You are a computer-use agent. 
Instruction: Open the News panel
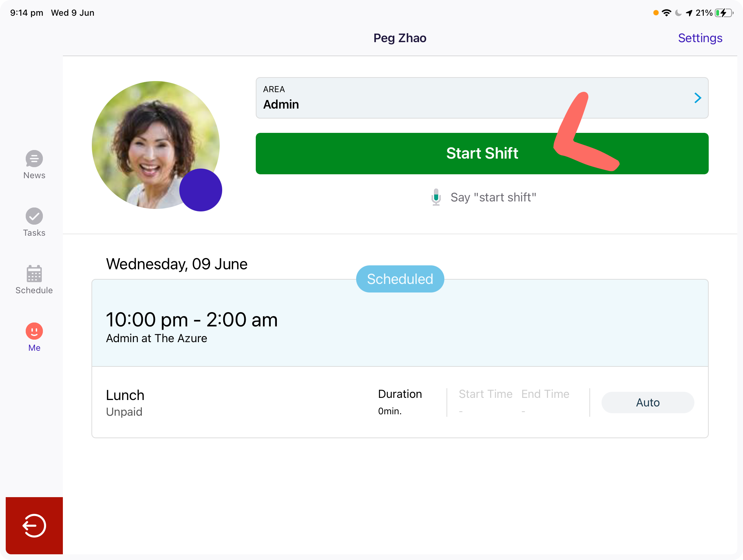pyautogui.click(x=34, y=164)
